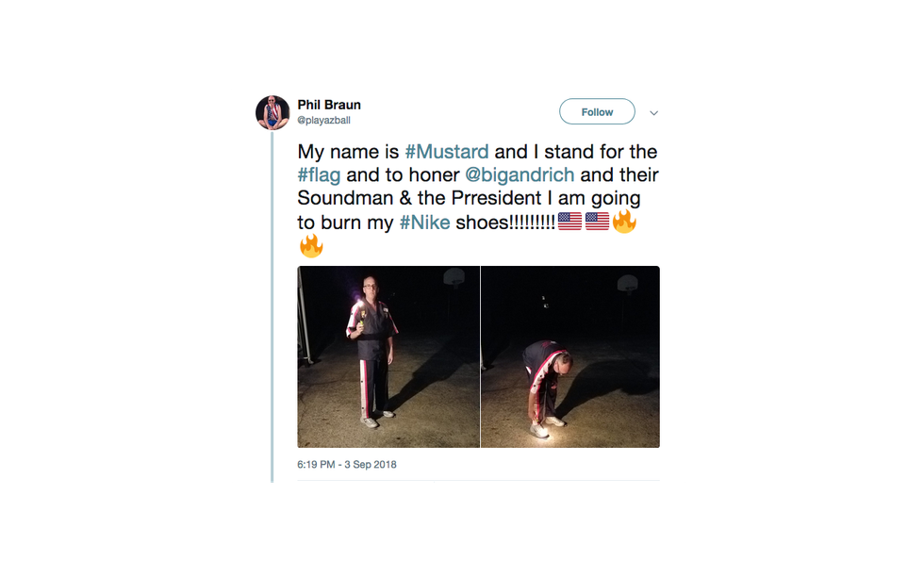924x578 pixels.
Task: Open the @playazball handle link
Action: pos(324,121)
